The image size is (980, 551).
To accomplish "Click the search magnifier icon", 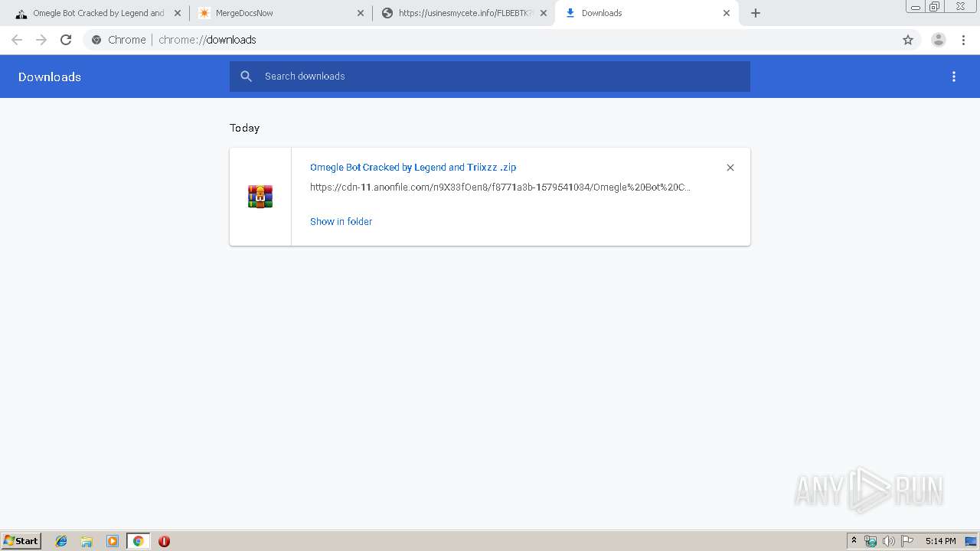I will 246,77.
